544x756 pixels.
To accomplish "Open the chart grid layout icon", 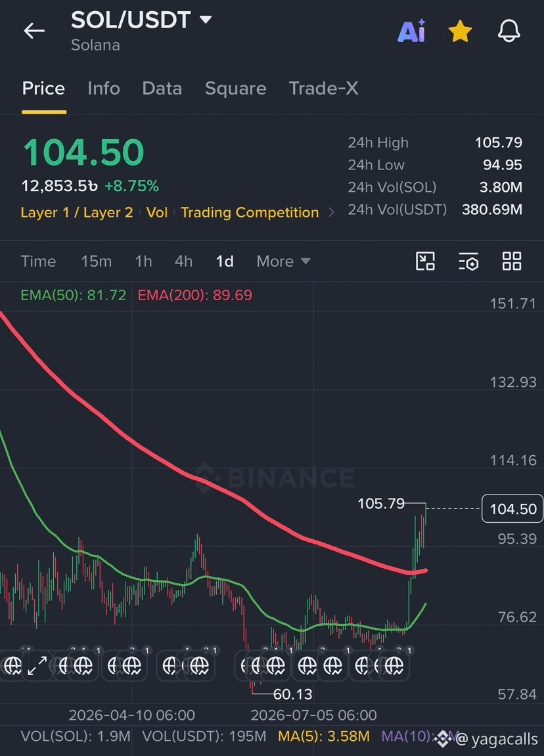I will click(512, 261).
